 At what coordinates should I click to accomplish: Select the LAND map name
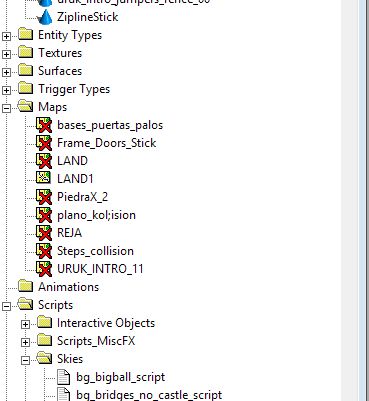(72, 161)
